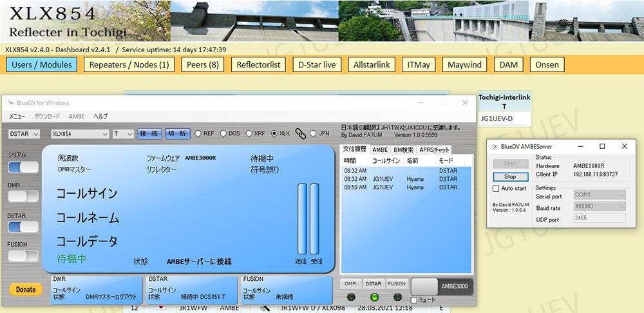Click the FUSION status LED indicator
This screenshot has width=644, height=313.
397,298
